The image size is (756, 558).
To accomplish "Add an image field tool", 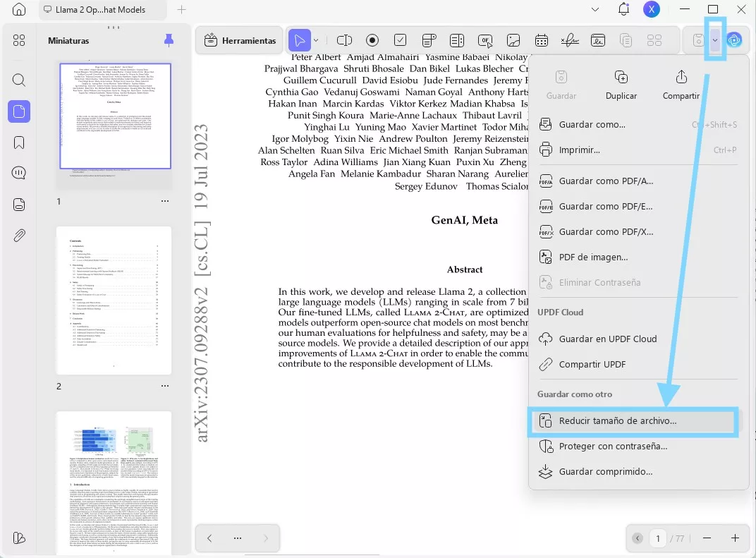I will [x=513, y=40].
